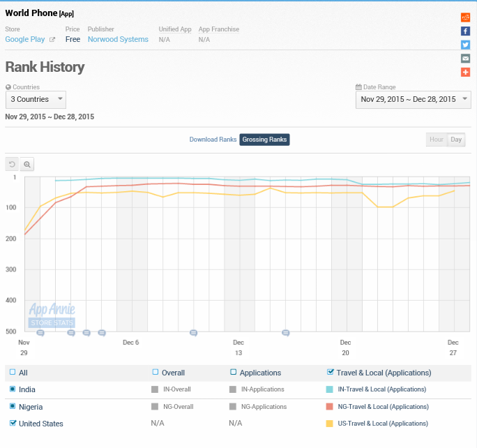Share the page on Facebook
This screenshot has width=477, height=448.
(x=465, y=31)
